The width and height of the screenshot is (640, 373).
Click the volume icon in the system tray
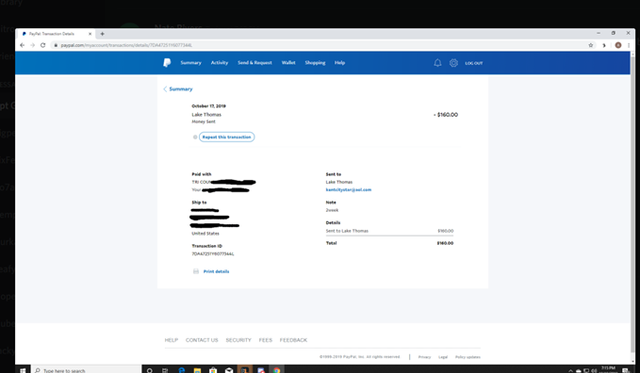pos(594,371)
